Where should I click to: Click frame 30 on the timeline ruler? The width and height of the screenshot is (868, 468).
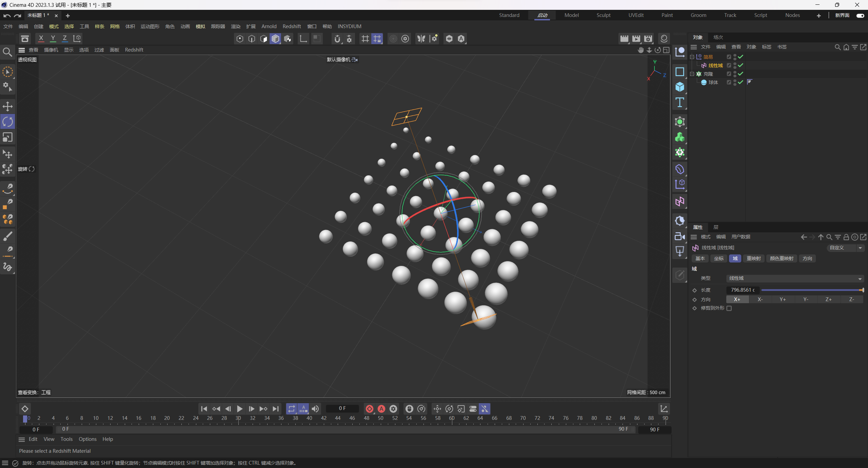(238, 418)
